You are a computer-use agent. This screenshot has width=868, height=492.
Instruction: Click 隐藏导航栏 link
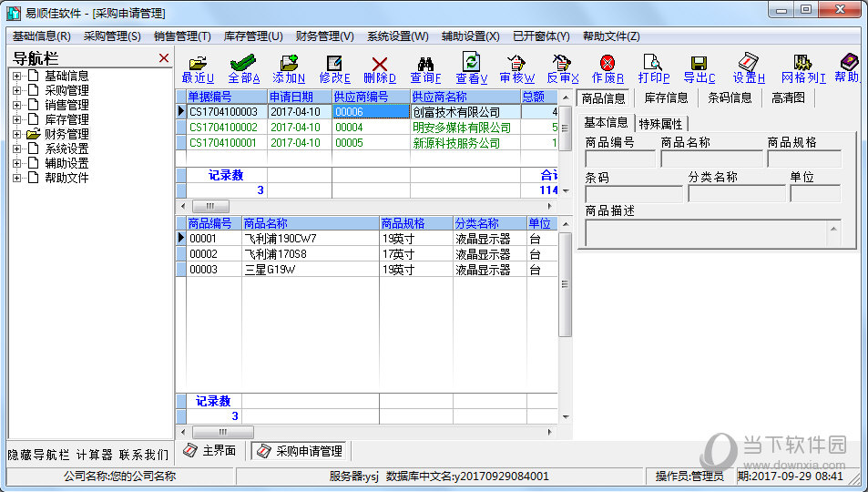pyautogui.click(x=38, y=455)
